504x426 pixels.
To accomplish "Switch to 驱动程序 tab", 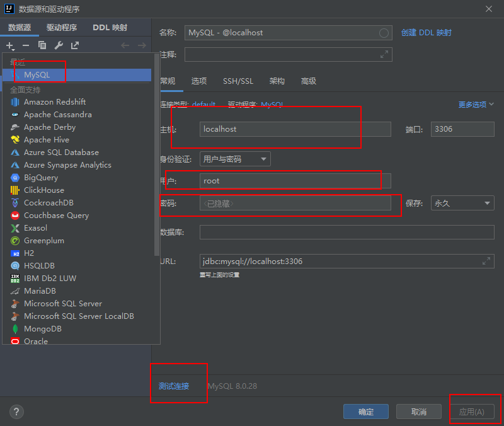I will [x=62, y=28].
